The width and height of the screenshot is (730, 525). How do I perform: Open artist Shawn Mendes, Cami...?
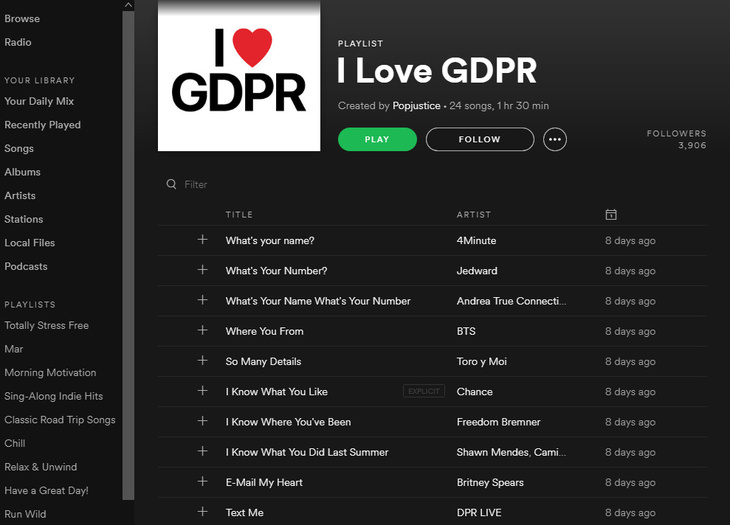(x=511, y=452)
